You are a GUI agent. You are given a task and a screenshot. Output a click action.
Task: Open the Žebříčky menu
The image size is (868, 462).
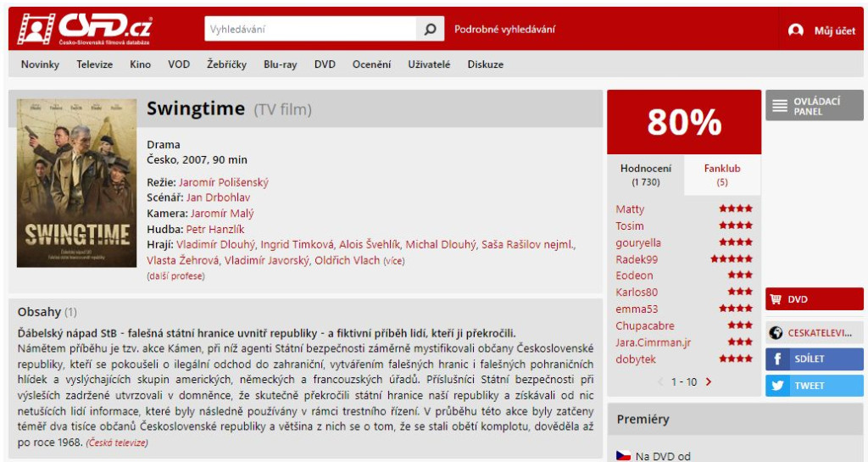(x=227, y=64)
